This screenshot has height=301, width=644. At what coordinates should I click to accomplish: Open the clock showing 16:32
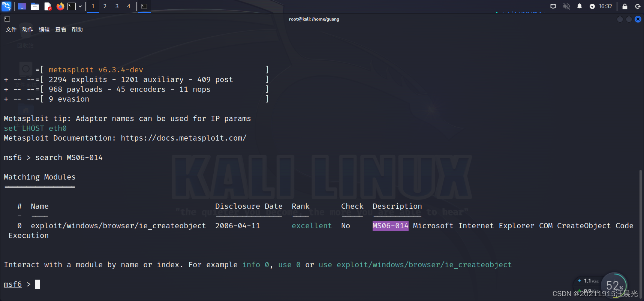pyautogui.click(x=605, y=6)
